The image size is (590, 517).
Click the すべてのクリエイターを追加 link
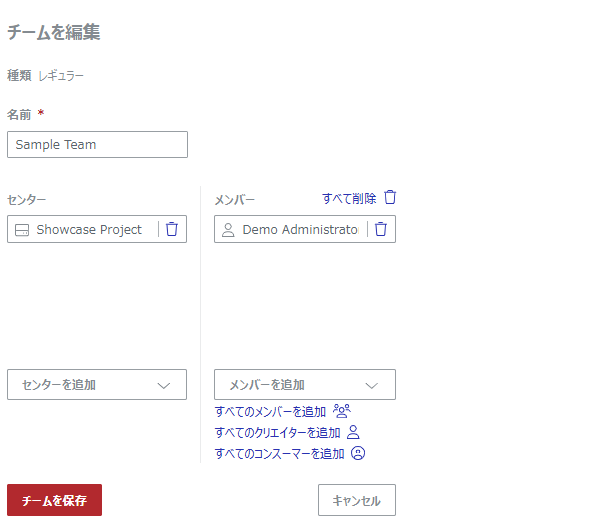coord(277,432)
